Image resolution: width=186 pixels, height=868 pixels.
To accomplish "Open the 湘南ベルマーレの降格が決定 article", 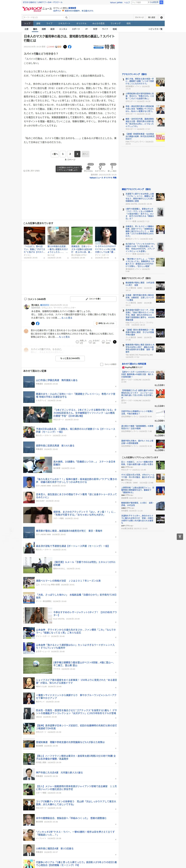I will (68, 581).
